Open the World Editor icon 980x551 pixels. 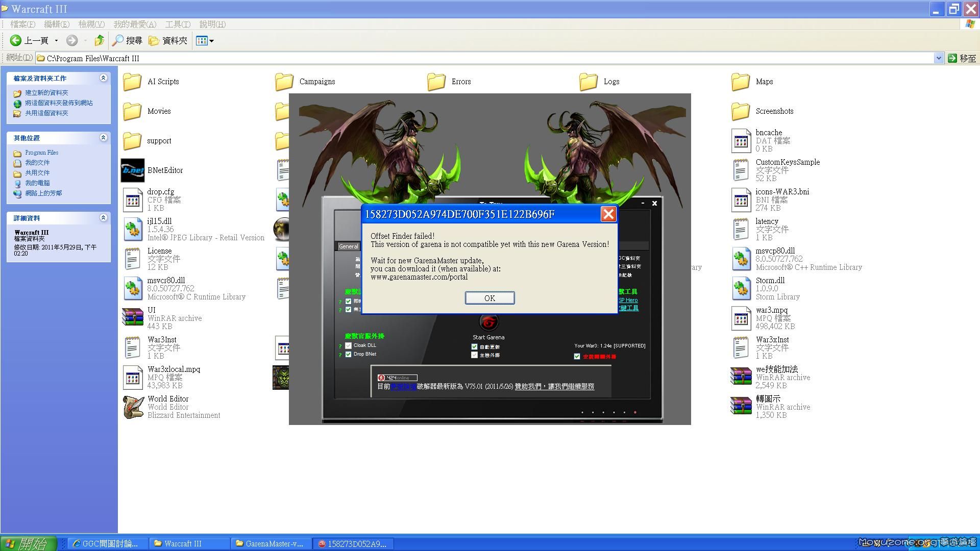133,407
